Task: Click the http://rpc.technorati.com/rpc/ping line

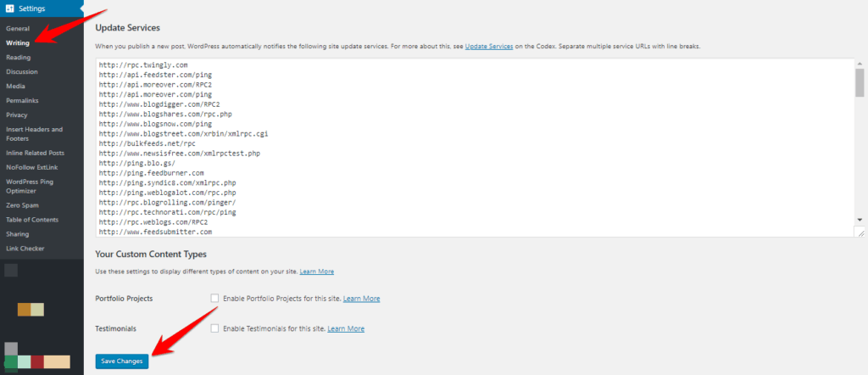Action: click(x=167, y=212)
